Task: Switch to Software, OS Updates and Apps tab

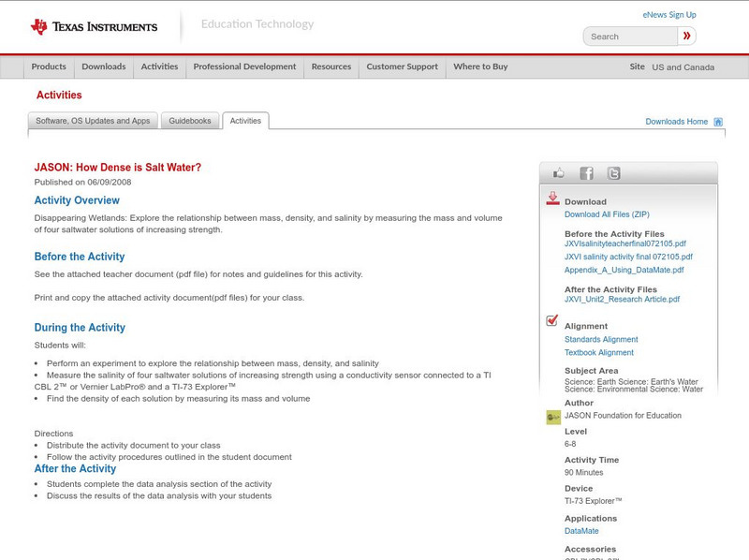Action: point(93,121)
